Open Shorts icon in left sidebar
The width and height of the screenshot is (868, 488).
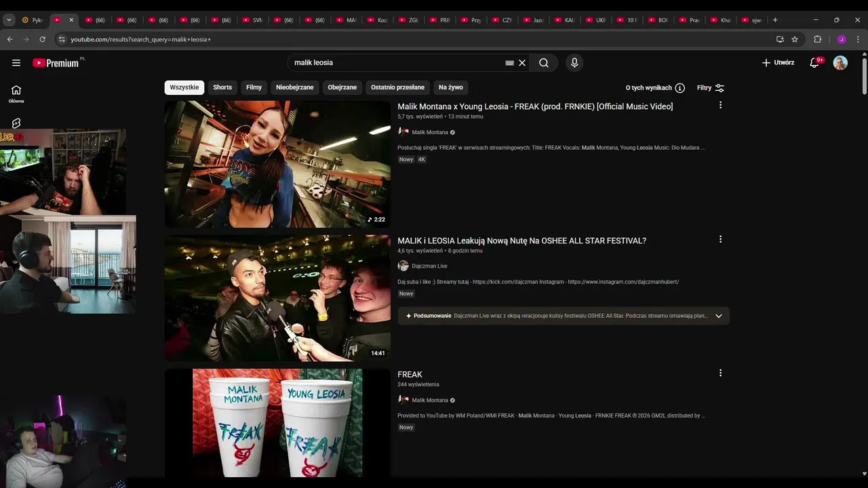(16, 123)
